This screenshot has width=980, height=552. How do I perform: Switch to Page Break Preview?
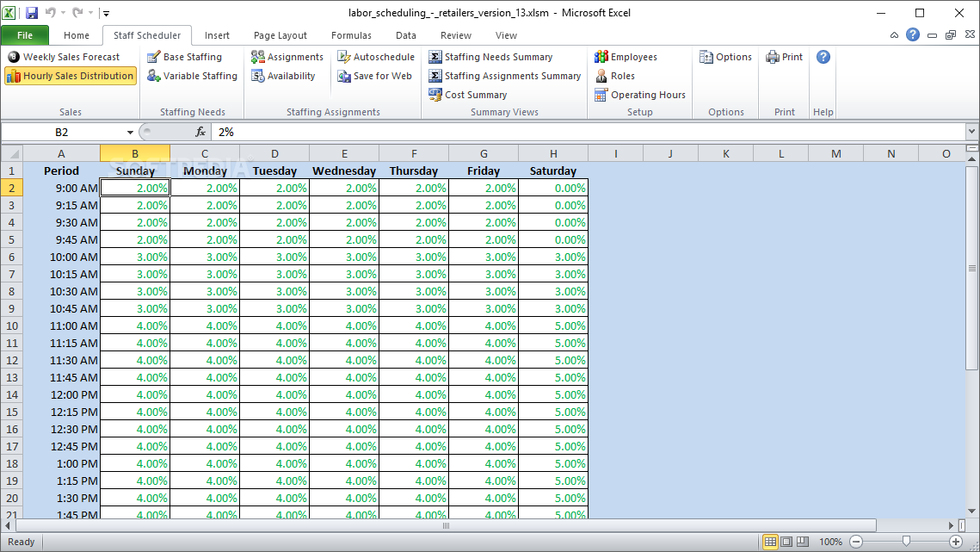[803, 542]
